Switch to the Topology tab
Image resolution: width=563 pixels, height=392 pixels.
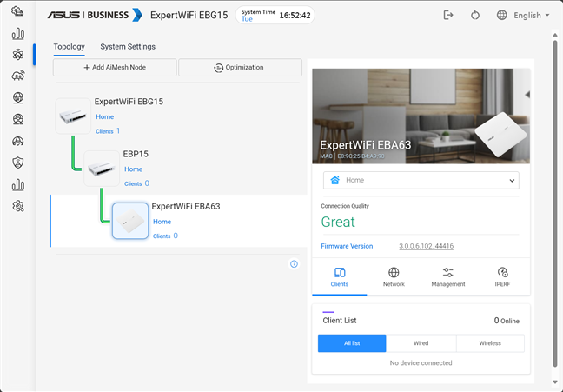pyautogui.click(x=69, y=47)
